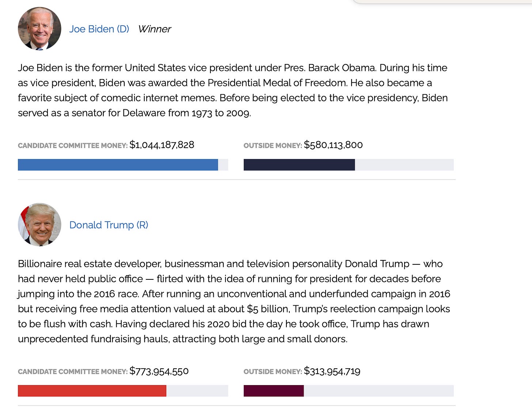Image resolution: width=532 pixels, height=418 pixels.
Task: Click Donald Trump's portrait photo
Action: pyautogui.click(x=39, y=225)
